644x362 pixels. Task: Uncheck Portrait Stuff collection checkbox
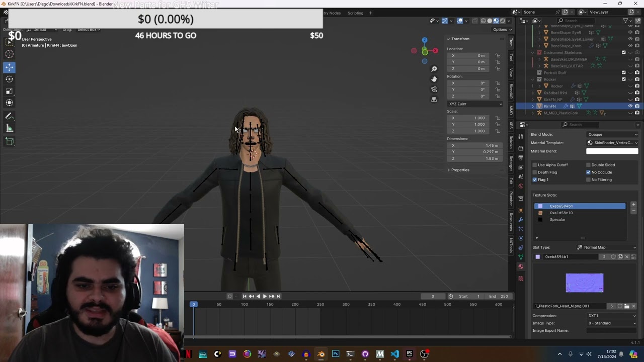pos(624,72)
